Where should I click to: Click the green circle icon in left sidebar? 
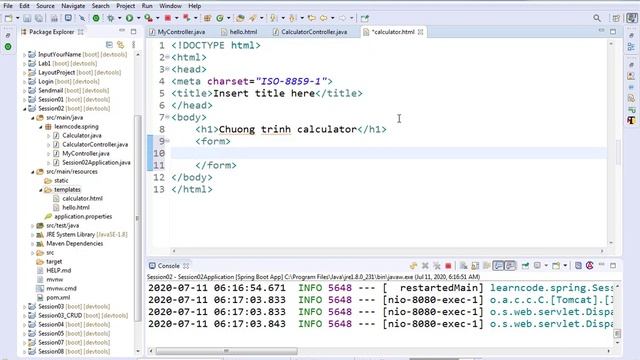[8, 47]
